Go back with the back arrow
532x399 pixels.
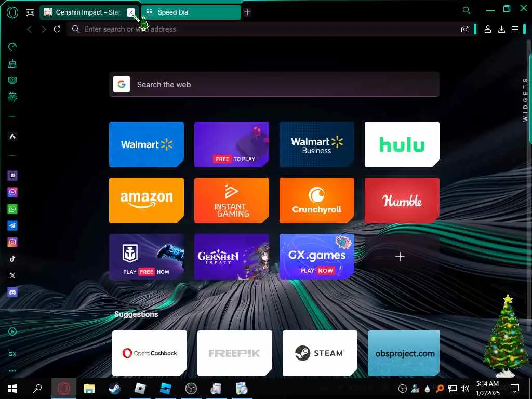pos(30,29)
